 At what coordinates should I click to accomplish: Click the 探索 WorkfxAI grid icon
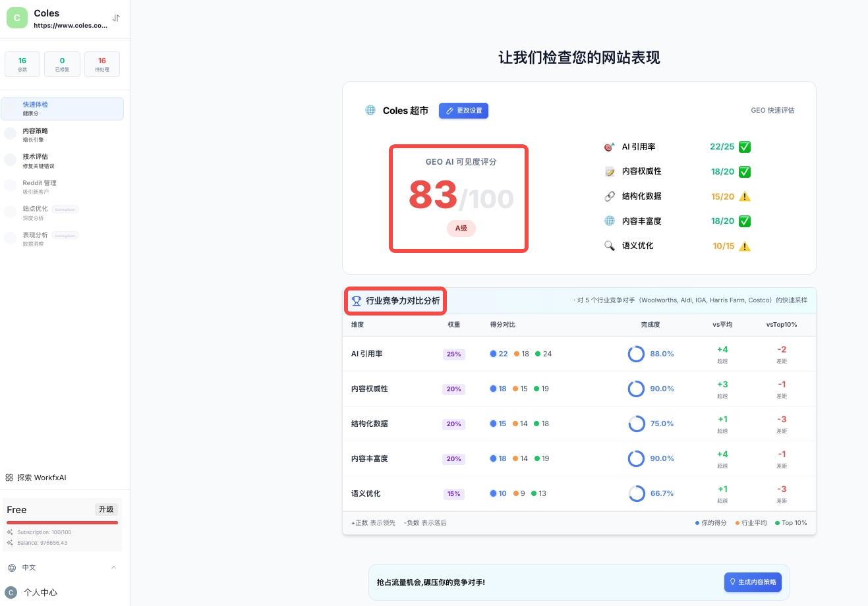pyautogui.click(x=9, y=478)
